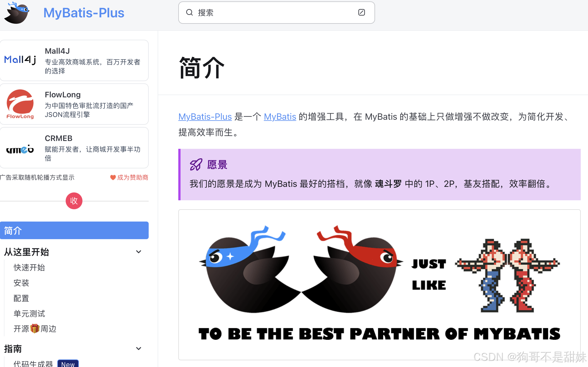The image size is (588, 367).
Task: Select 简介 in the sidebar
Action: pos(74,230)
